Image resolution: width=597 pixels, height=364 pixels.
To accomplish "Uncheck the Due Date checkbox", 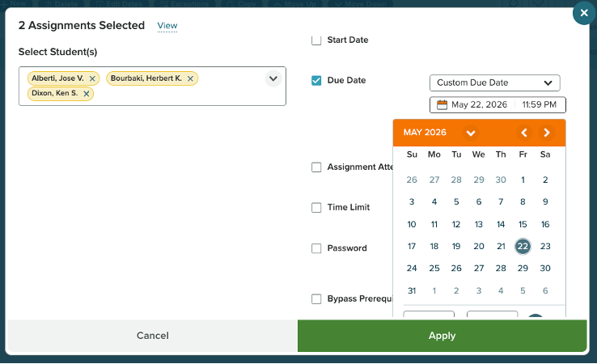I will tap(316, 80).
